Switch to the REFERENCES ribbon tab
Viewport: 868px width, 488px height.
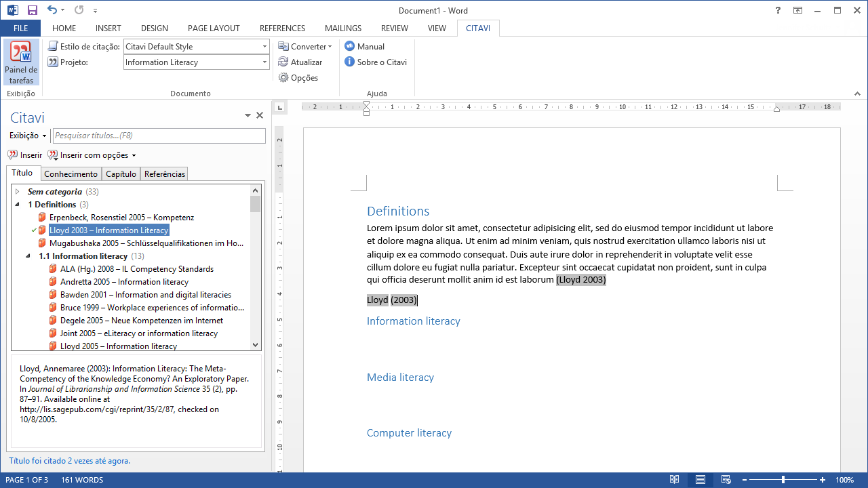coord(282,28)
